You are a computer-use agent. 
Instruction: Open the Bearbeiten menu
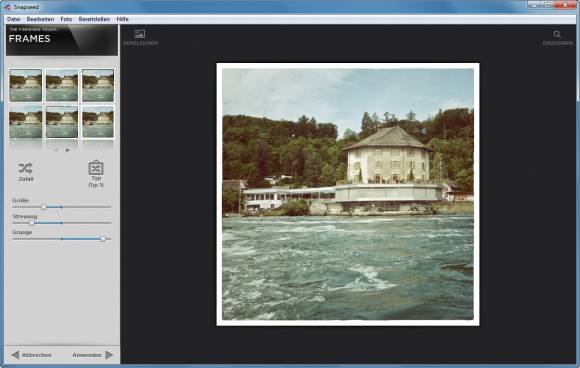click(x=40, y=19)
